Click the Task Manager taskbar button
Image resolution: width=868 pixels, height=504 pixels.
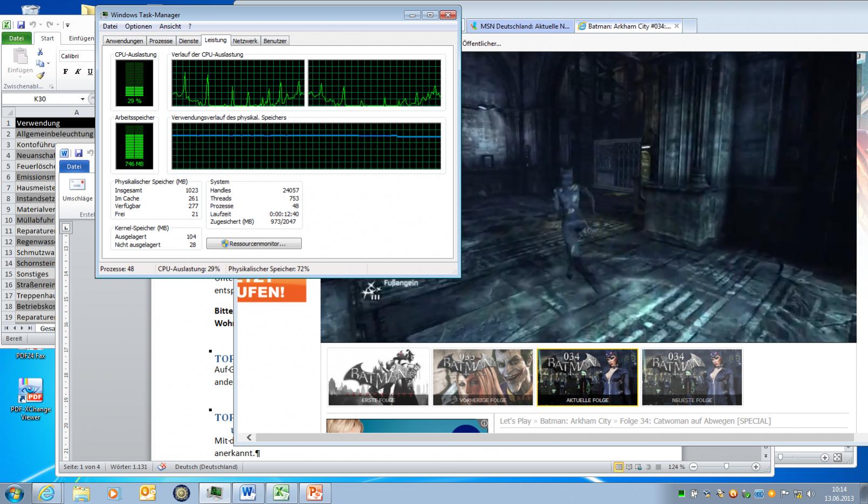[215, 493]
